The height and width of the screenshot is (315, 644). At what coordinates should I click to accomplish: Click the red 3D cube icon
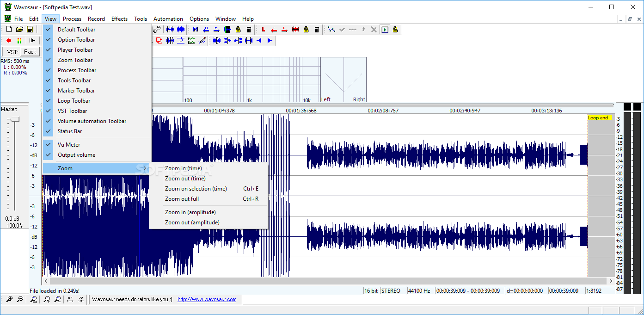(159, 41)
